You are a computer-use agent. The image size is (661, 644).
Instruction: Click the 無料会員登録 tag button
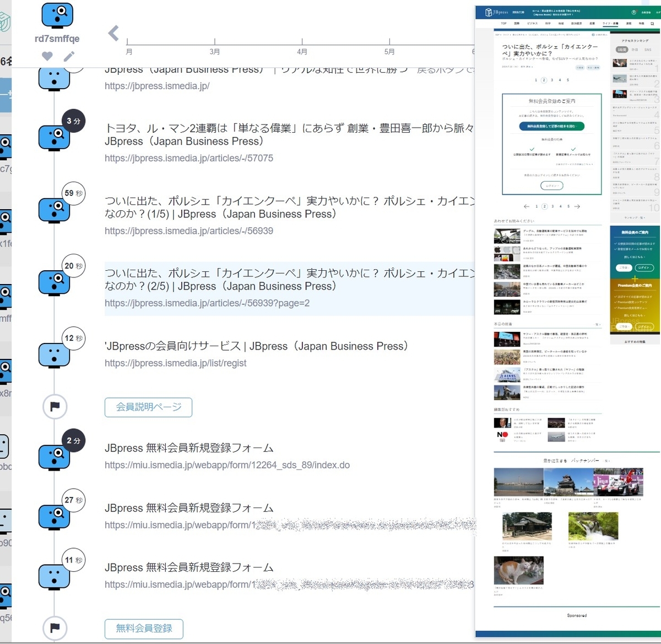coord(144,629)
